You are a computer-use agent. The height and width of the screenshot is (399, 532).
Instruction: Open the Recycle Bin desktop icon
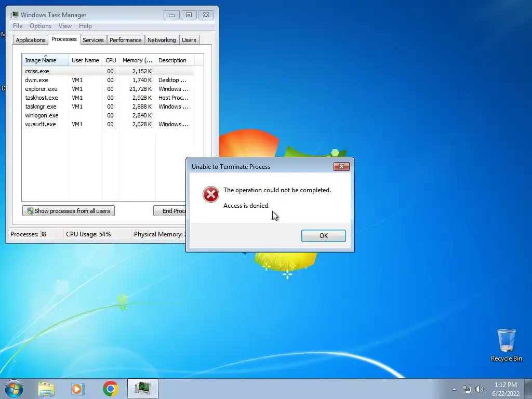click(x=506, y=345)
